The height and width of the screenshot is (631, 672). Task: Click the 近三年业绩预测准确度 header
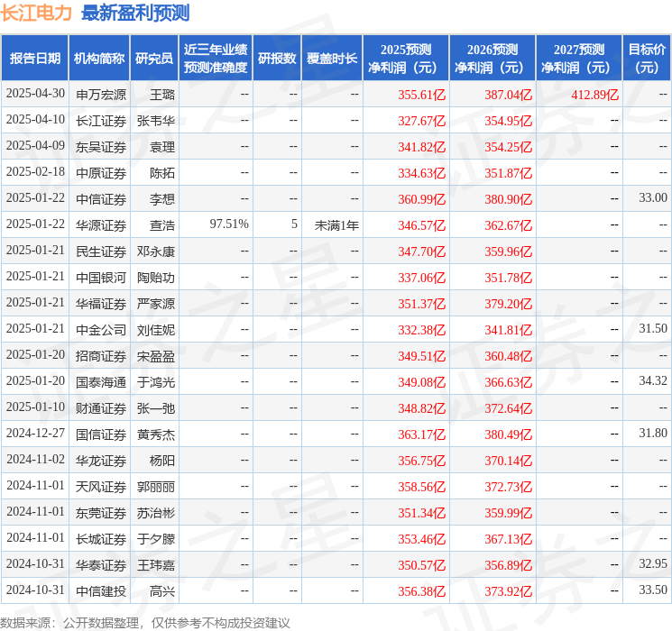pyautogui.click(x=216, y=59)
